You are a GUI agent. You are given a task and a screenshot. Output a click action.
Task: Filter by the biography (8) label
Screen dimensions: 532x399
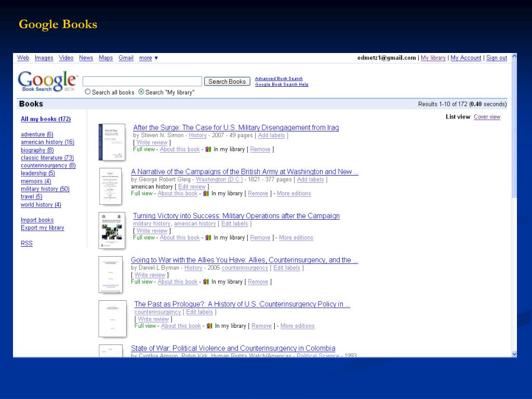coord(37,150)
